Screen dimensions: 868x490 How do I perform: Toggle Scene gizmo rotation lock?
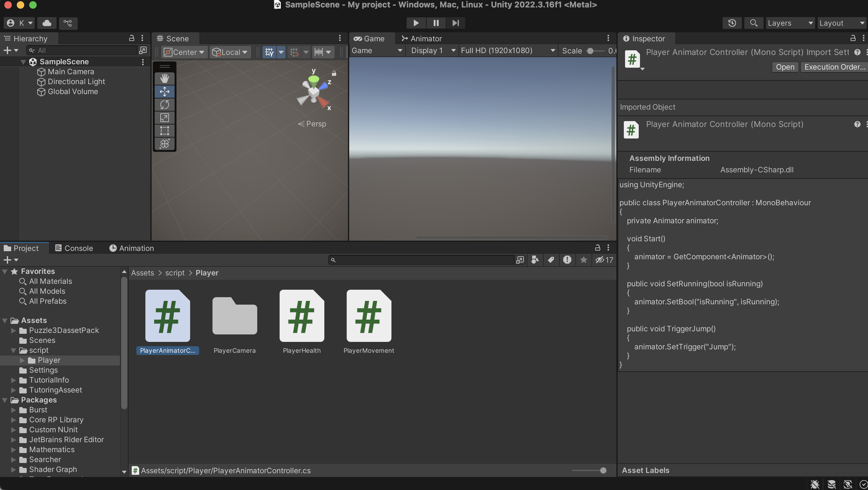[x=334, y=73]
